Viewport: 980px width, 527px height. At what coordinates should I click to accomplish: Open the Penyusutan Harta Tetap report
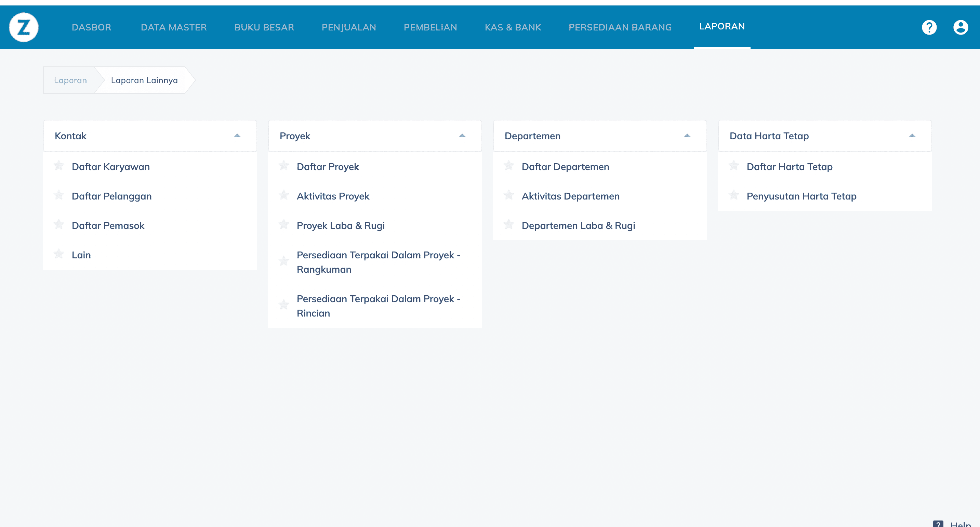click(802, 196)
